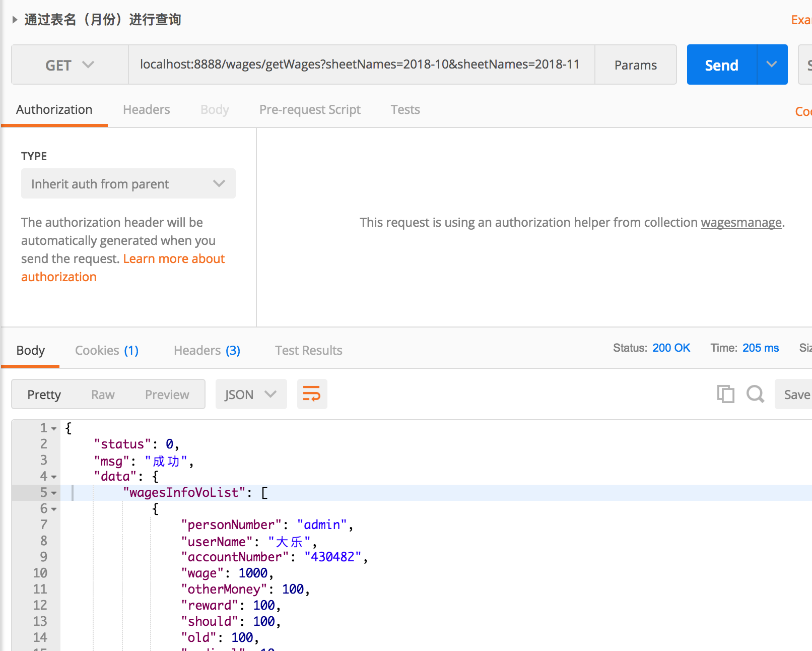812x651 pixels.
Task: Send the request
Action: [x=721, y=64]
